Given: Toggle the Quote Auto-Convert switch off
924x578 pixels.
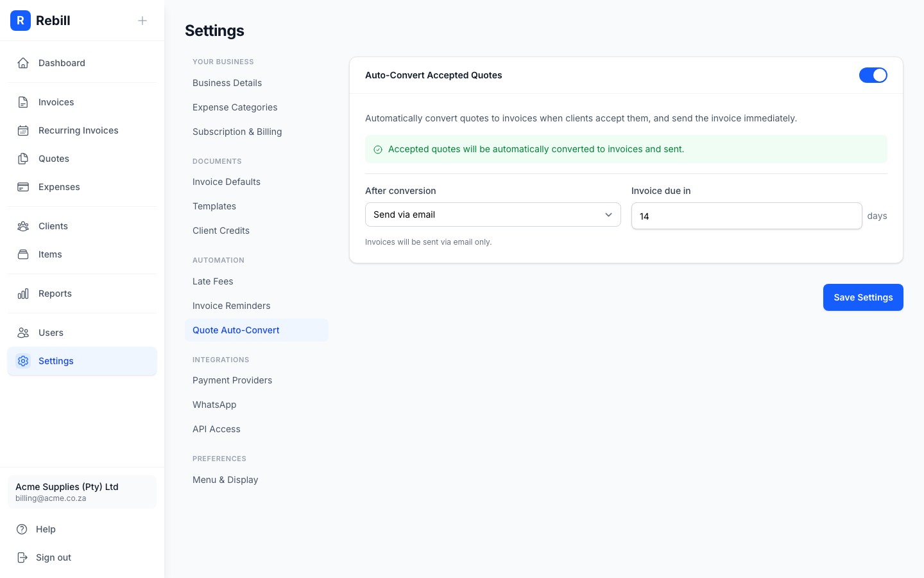Looking at the screenshot, I should (x=873, y=75).
